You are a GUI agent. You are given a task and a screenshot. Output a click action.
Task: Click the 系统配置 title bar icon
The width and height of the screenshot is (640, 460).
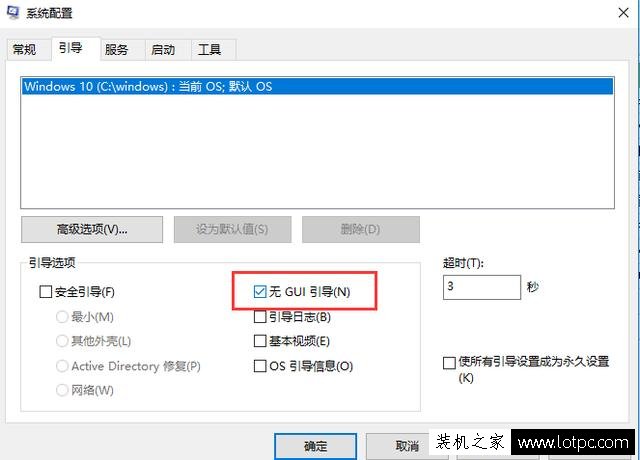click(13, 12)
